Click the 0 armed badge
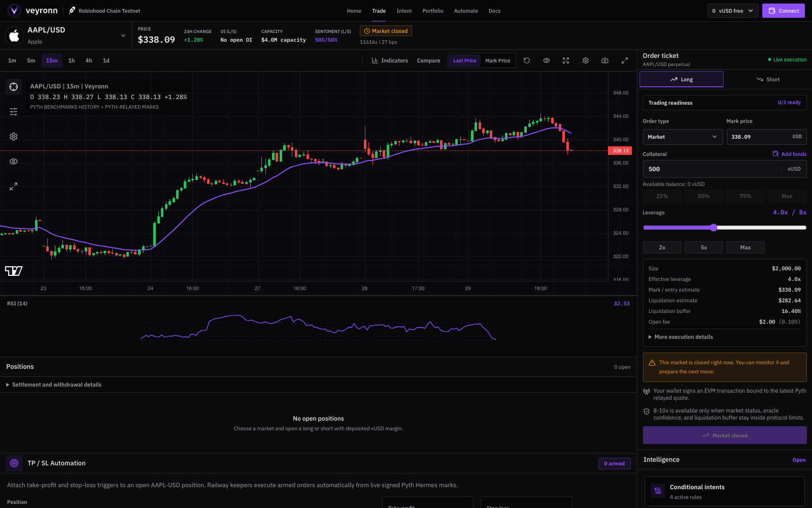The width and height of the screenshot is (812, 508). [x=614, y=463]
